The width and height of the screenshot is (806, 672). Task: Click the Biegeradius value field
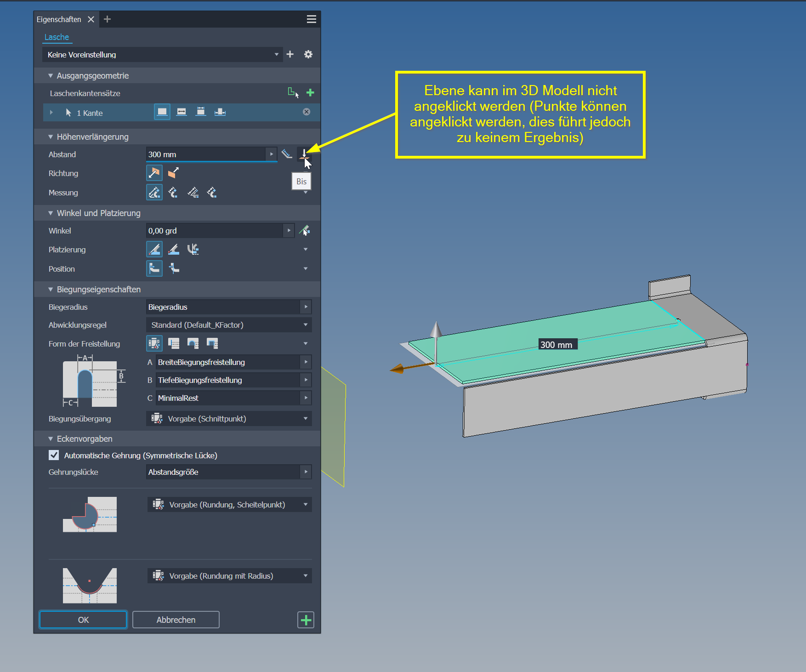[x=223, y=307]
